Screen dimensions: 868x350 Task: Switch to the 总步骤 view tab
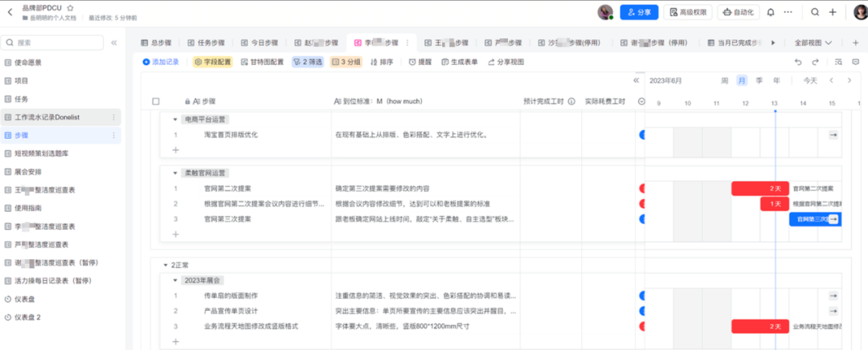156,43
